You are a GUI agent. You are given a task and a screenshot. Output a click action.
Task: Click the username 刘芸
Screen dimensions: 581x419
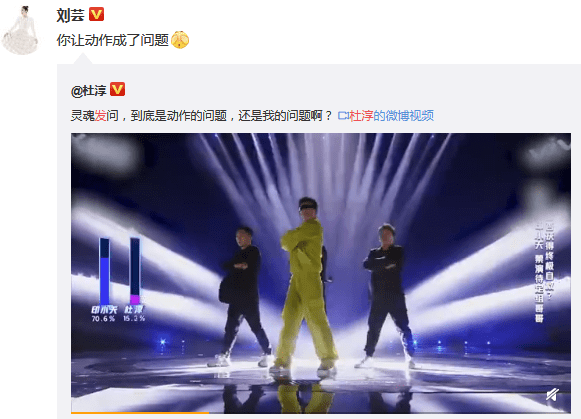pos(70,15)
